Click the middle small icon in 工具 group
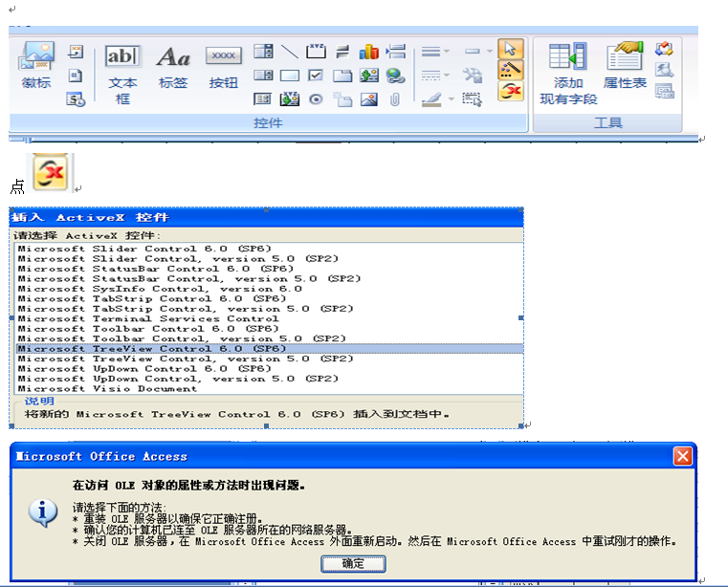This screenshot has width=728, height=587. [x=664, y=70]
